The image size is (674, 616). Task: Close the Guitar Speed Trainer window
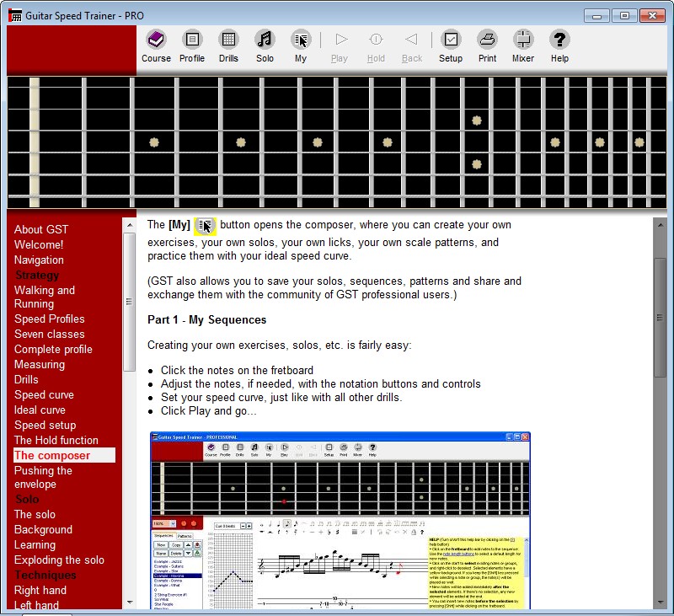[x=652, y=16]
